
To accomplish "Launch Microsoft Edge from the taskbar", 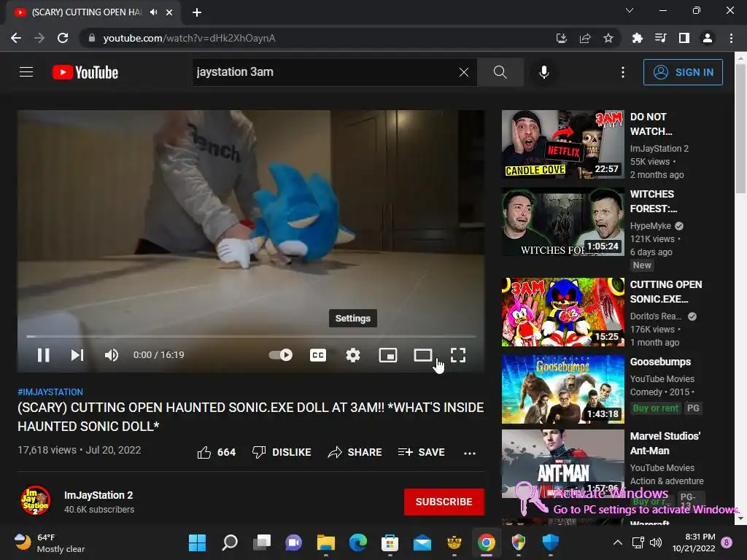I will [x=357, y=542].
